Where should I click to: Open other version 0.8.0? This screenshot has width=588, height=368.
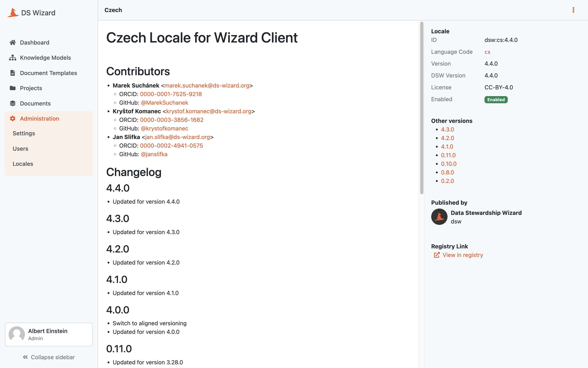click(447, 172)
